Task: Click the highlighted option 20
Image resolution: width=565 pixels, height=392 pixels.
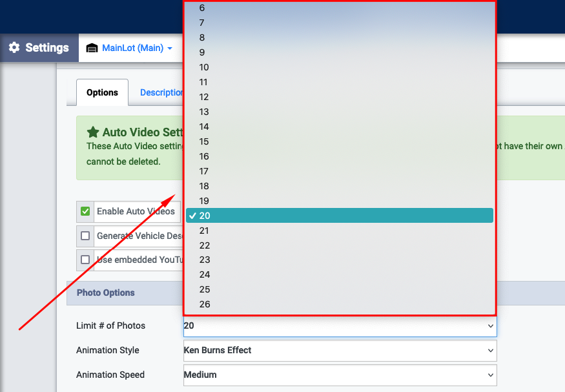Action: point(340,216)
